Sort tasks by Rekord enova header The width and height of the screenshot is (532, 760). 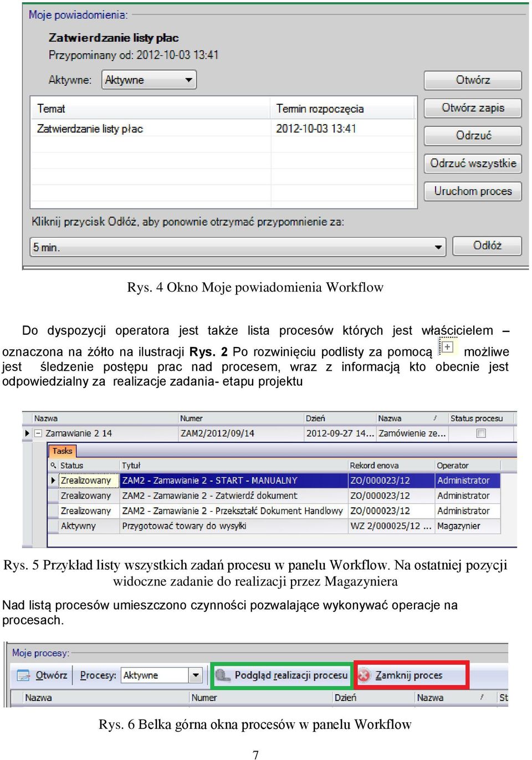[x=391, y=466]
